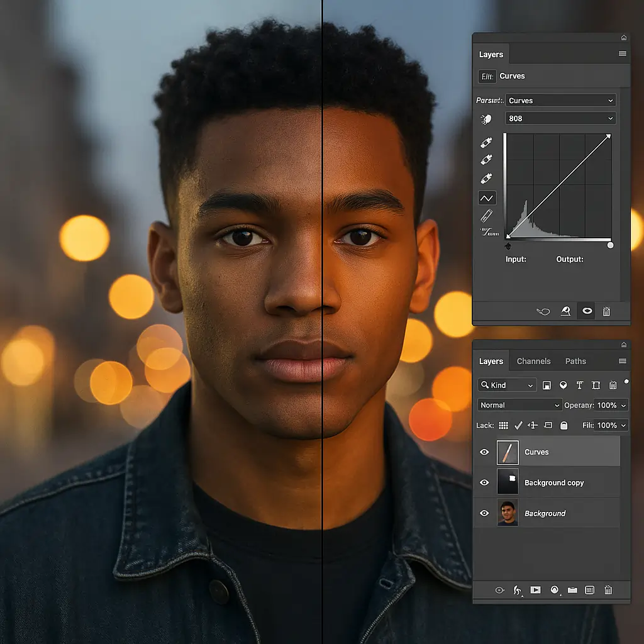Open the 808 channel dropdown
The height and width of the screenshot is (644, 644).
[x=560, y=119]
